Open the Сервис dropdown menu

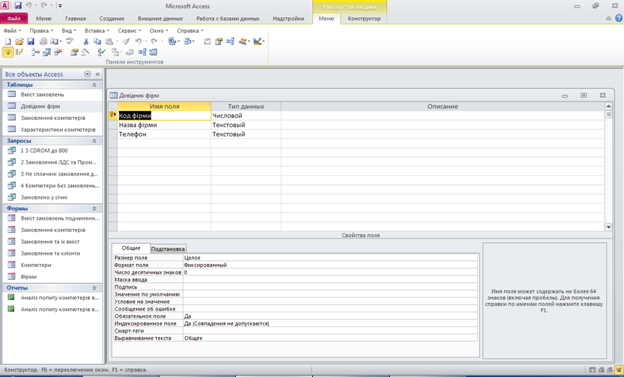tap(129, 31)
